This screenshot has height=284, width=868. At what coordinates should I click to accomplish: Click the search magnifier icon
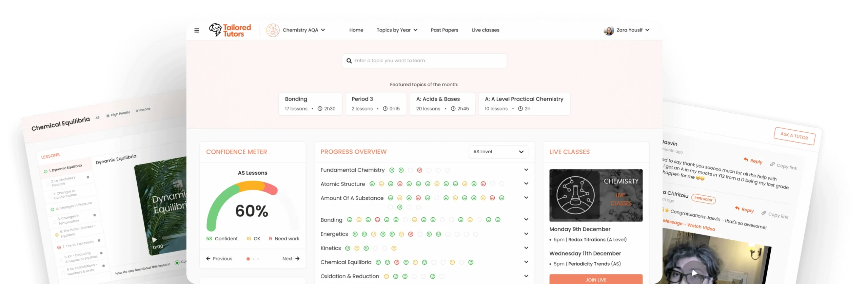pos(349,61)
